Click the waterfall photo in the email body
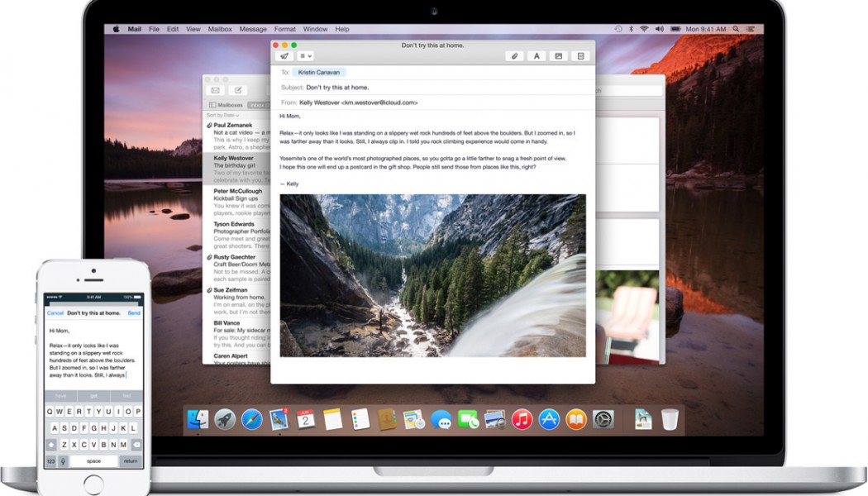 pos(432,275)
